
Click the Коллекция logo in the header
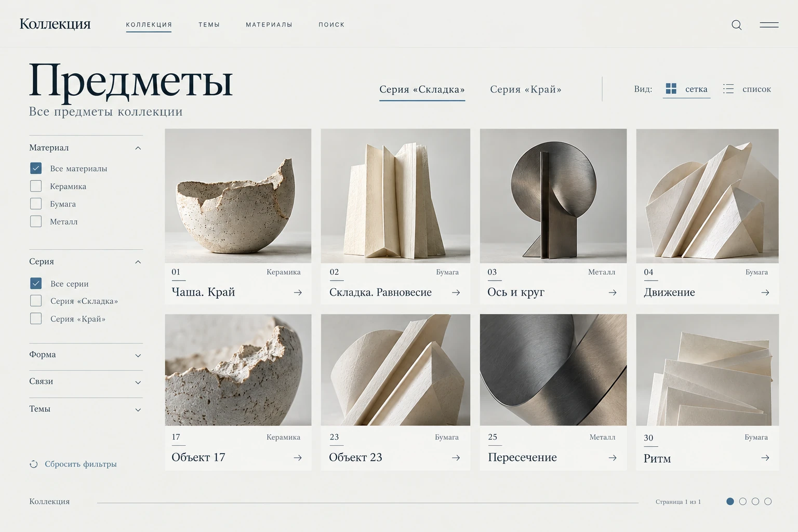pyautogui.click(x=55, y=24)
